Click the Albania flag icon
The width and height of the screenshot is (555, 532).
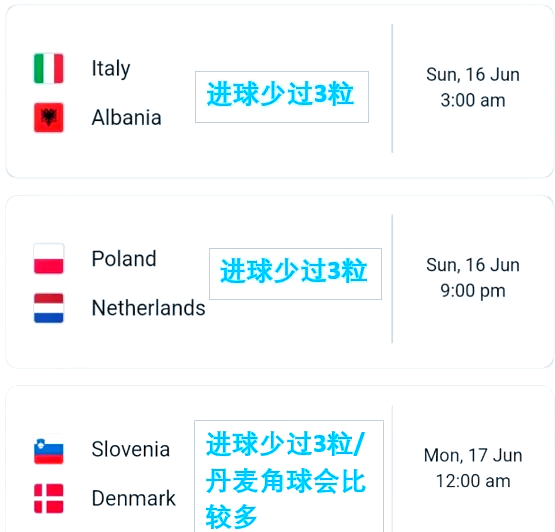pyautogui.click(x=48, y=118)
